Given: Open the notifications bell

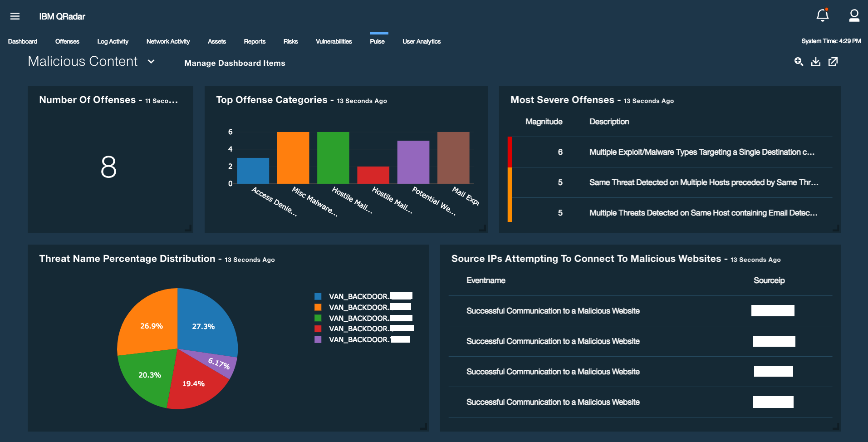Looking at the screenshot, I should point(822,15).
